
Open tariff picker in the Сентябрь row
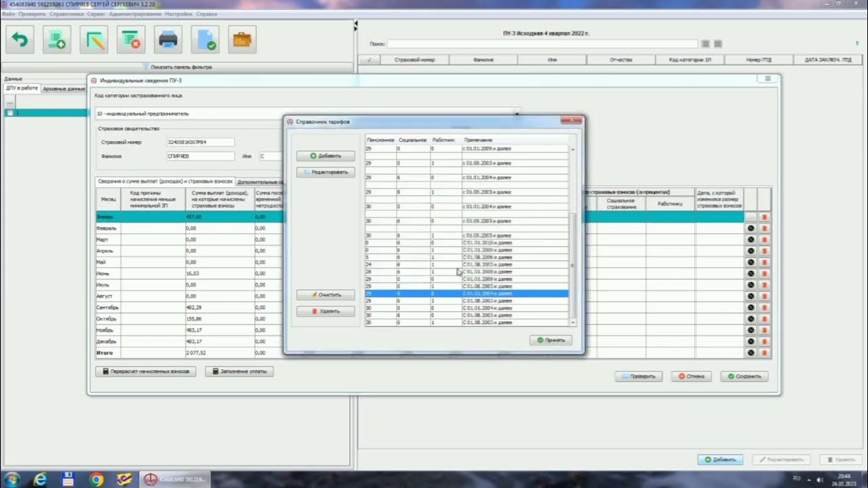tap(751, 308)
